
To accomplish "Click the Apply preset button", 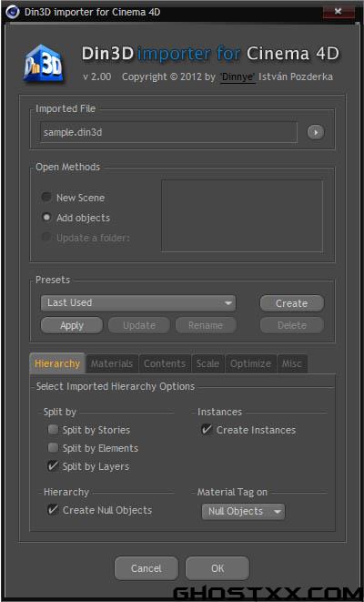I will click(72, 325).
